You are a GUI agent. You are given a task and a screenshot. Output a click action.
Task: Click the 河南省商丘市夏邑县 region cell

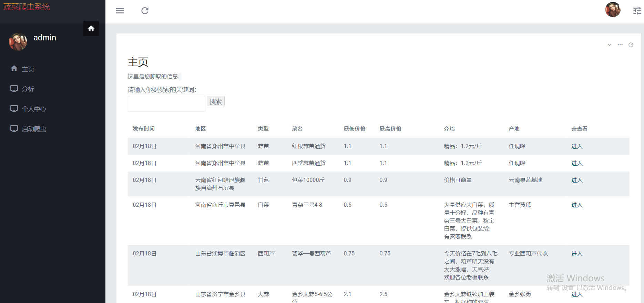pyautogui.click(x=220, y=205)
